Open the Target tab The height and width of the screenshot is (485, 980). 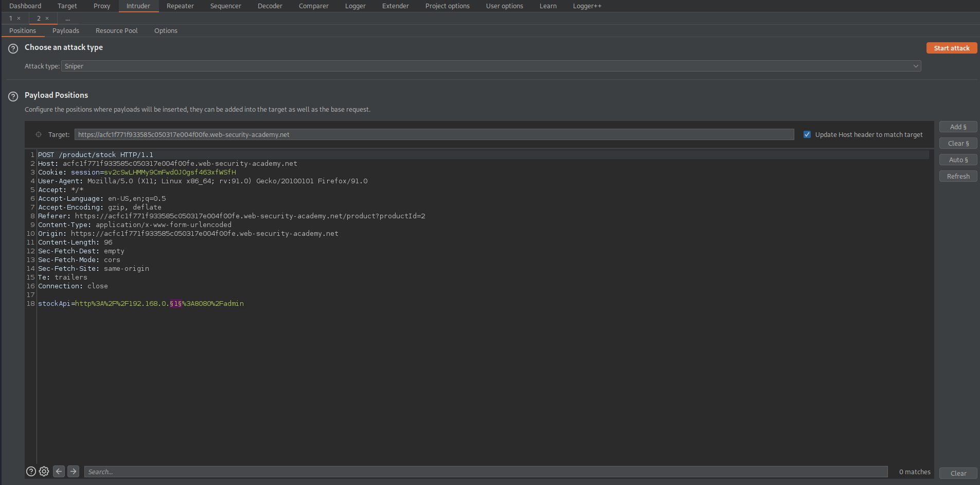pos(67,6)
